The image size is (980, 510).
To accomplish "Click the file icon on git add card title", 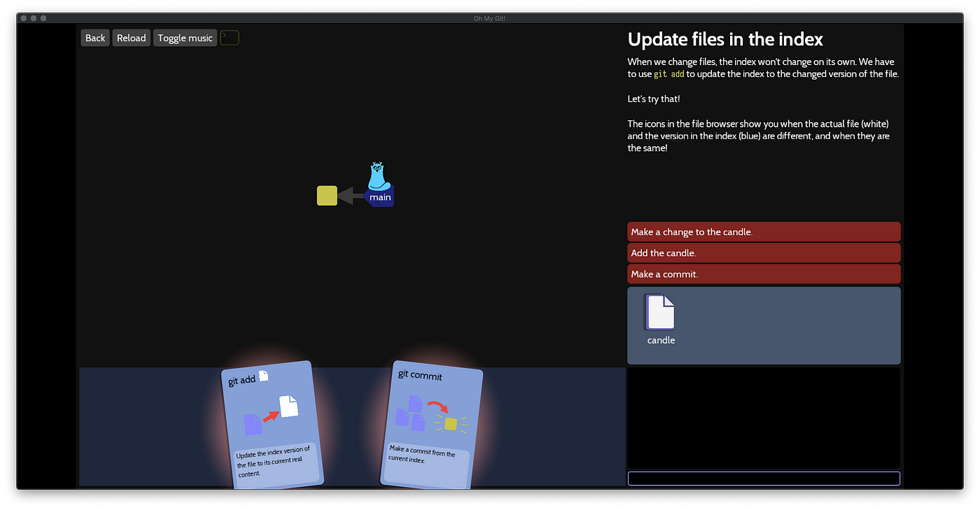I will pyautogui.click(x=263, y=376).
